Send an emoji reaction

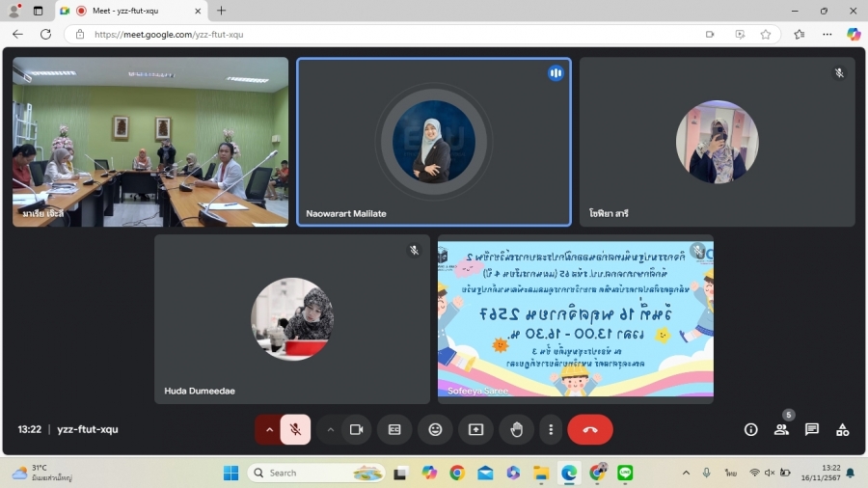tap(435, 429)
